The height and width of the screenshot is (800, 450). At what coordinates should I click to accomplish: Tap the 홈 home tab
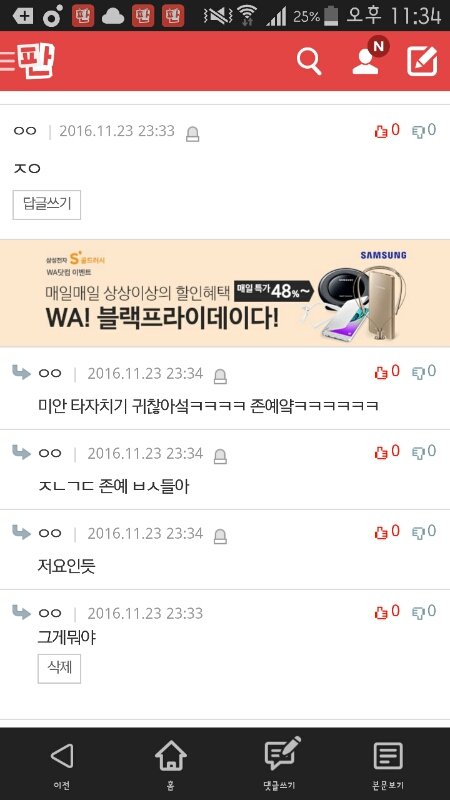(170, 763)
